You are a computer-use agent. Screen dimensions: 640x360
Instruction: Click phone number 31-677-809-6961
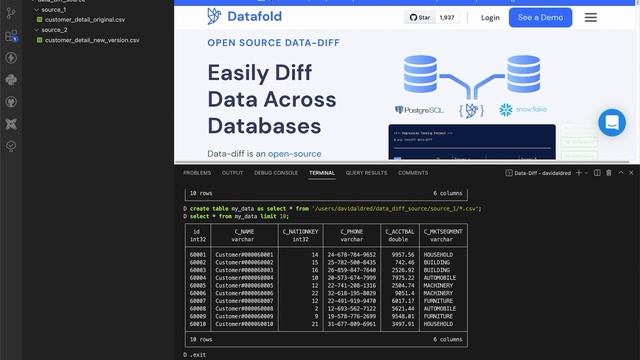click(x=352, y=324)
